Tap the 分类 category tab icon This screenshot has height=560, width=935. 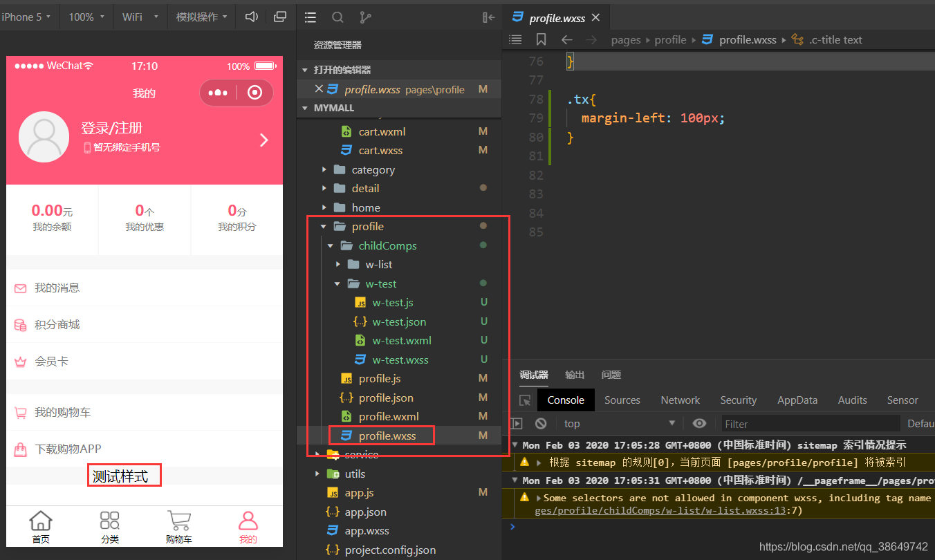point(109,521)
